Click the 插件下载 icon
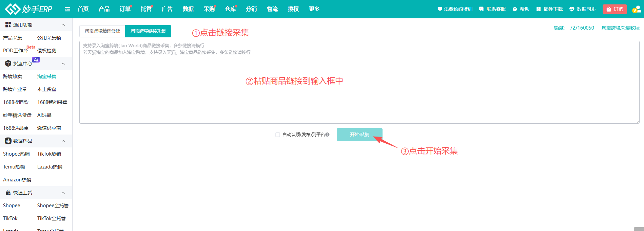 539,9
